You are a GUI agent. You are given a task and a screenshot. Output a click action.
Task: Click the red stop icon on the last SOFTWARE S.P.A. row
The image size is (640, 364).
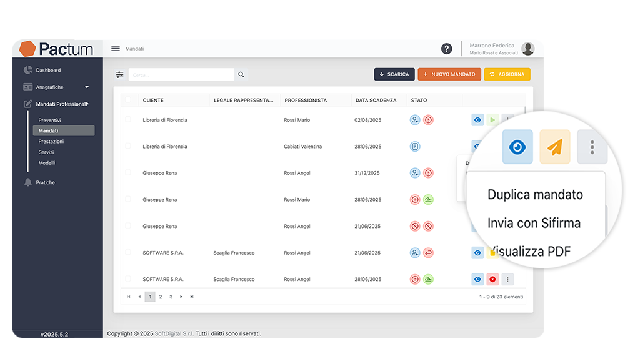(492, 279)
